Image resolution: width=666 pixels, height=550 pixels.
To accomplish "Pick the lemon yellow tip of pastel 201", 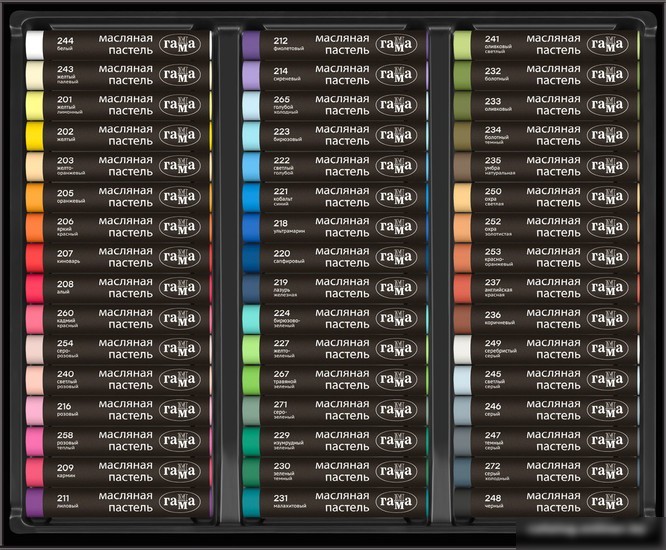I will tap(34, 105).
